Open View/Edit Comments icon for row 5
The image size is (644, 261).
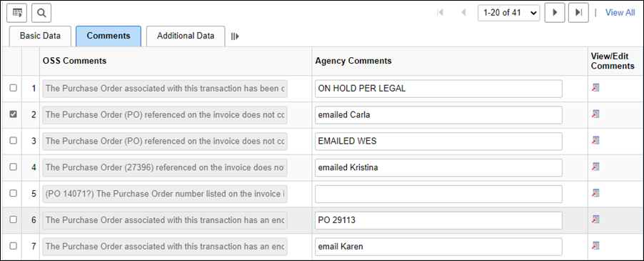point(595,193)
